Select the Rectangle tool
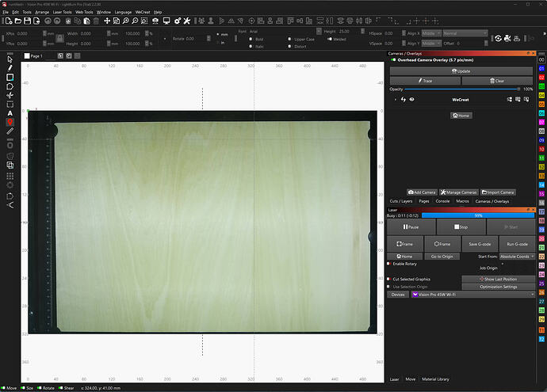547x392 pixels. point(10,77)
